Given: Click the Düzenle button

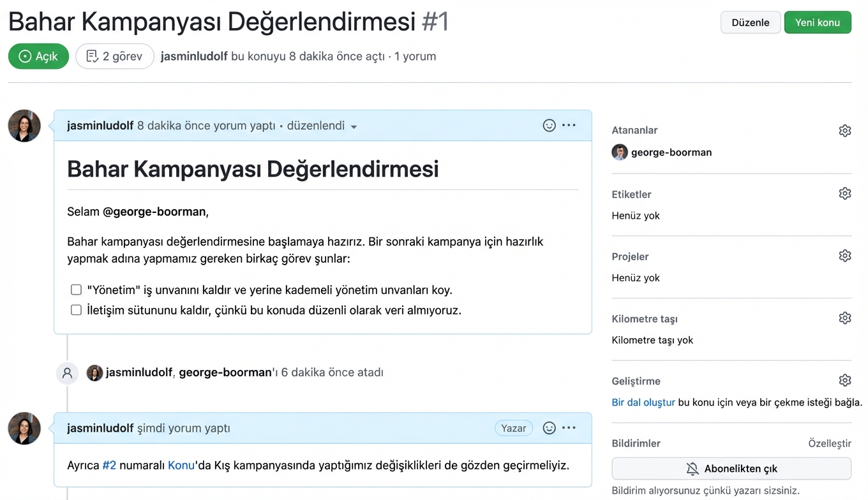Looking at the screenshot, I should (x=750, y=22).
